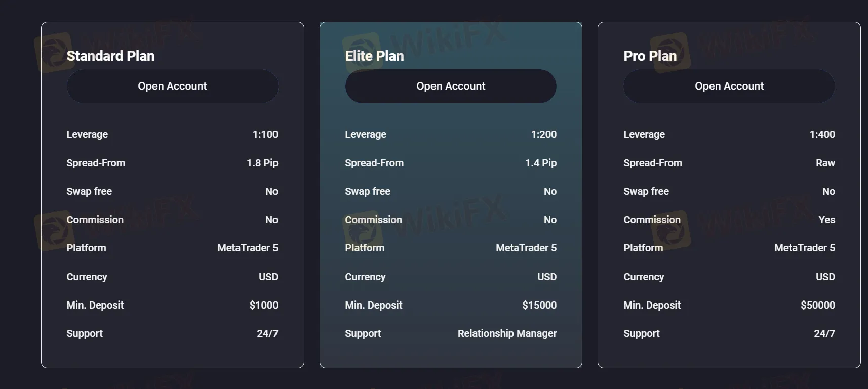
Task: Click the $50000 minimum deposit value
Action: (817, 305)
